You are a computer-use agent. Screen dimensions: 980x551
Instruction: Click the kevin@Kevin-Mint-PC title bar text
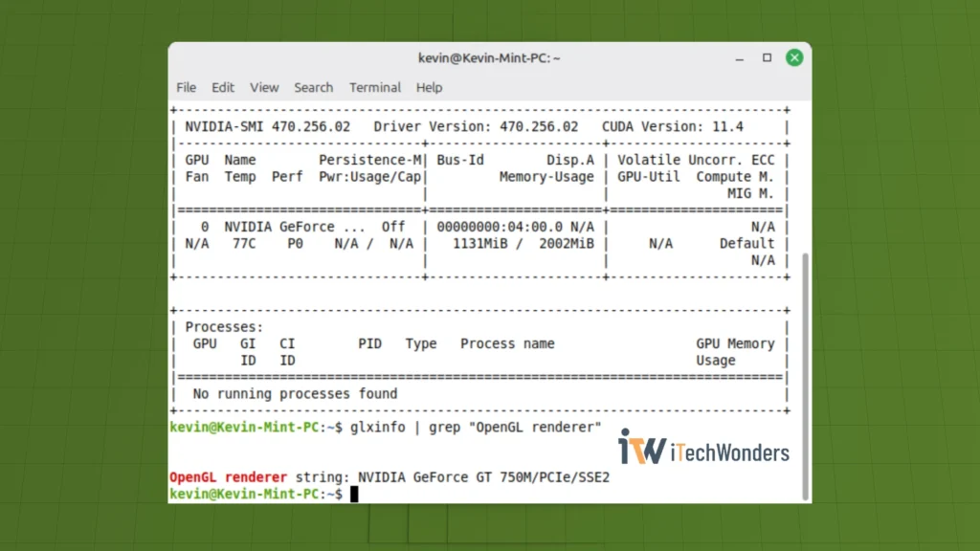pos(489,57)
